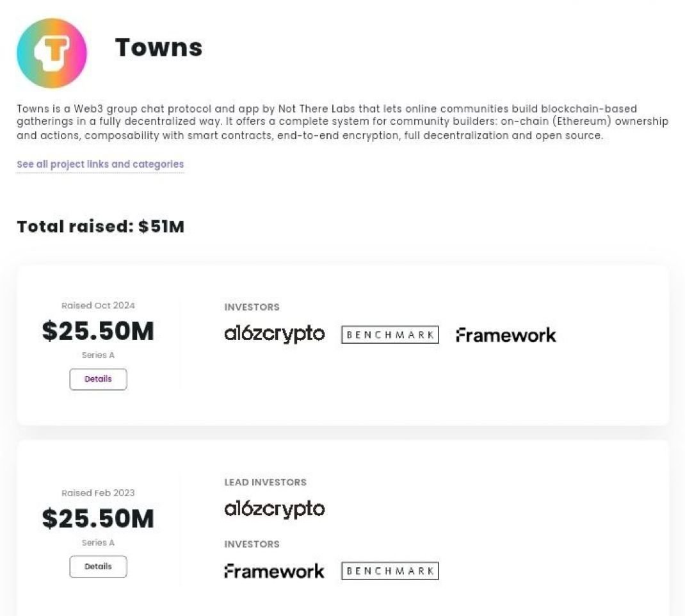Click the $25.50M amount for Feb 2023

[x=98, y=519]
